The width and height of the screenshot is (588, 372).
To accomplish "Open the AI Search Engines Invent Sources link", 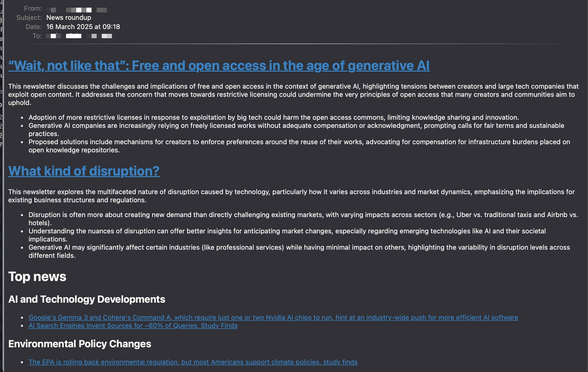I will [x=133, y=326].
